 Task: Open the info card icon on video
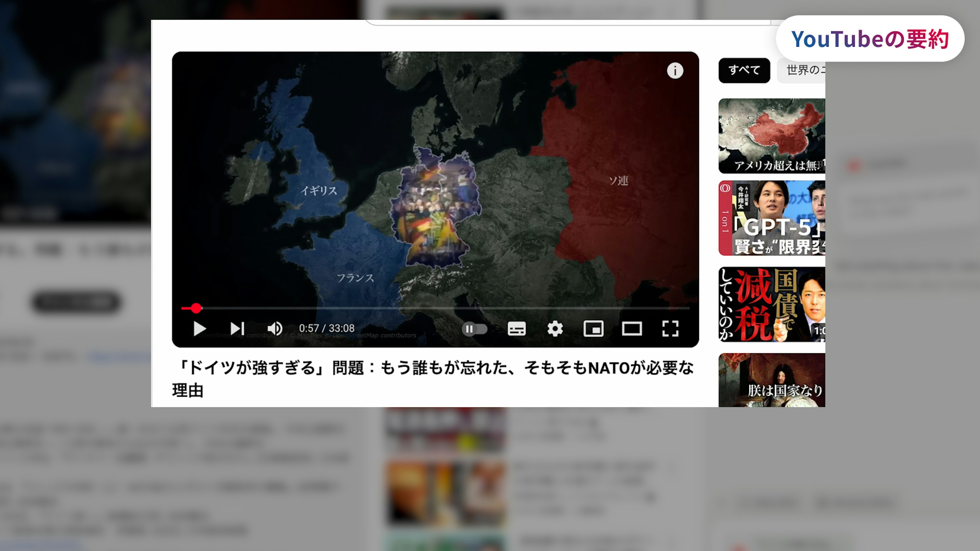pyautogui.click(x=675, y=71)
